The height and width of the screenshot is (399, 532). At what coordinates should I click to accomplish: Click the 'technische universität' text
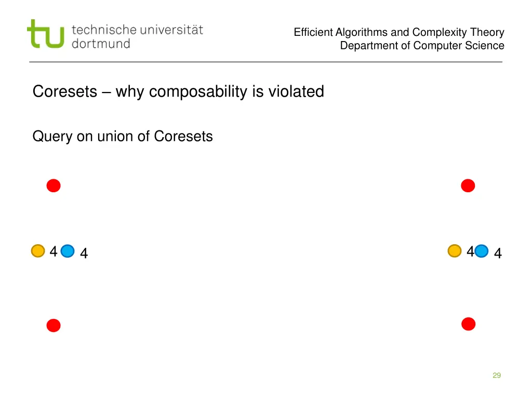coord(137,30)
